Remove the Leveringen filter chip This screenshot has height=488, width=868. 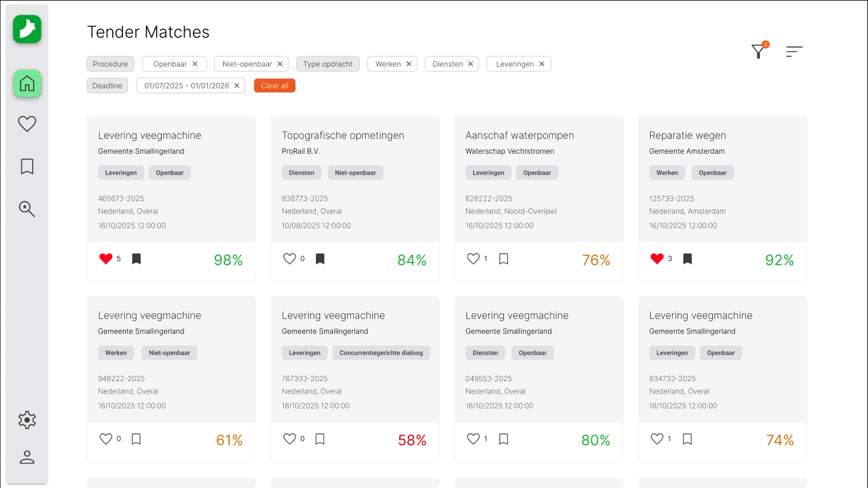541,64
